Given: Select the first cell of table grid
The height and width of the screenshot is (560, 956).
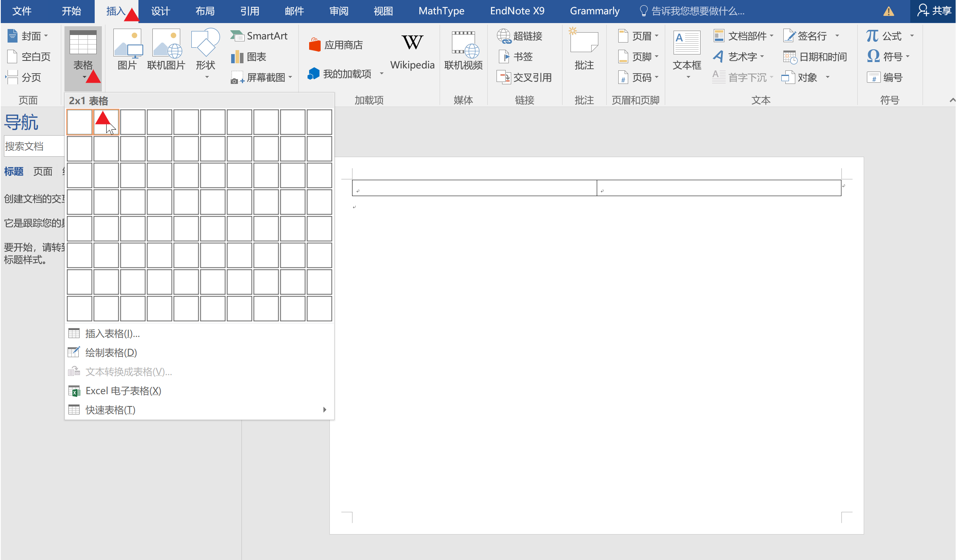Looking at the screenshot, I should click(x=80, y=122).
